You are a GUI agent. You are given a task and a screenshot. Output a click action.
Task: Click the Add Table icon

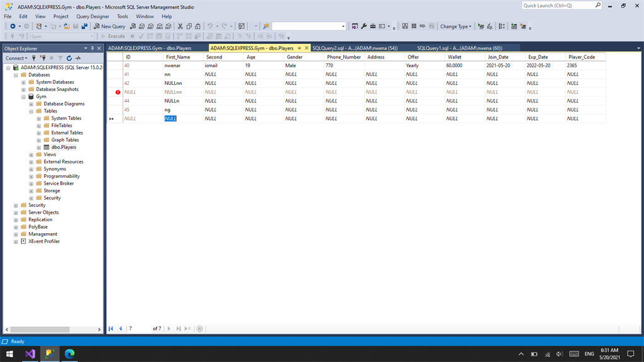(x=514, y=26)
